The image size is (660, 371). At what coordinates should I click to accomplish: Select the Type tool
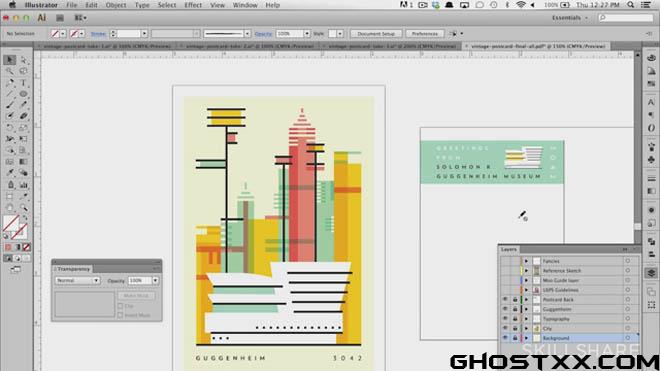point(24,83)
